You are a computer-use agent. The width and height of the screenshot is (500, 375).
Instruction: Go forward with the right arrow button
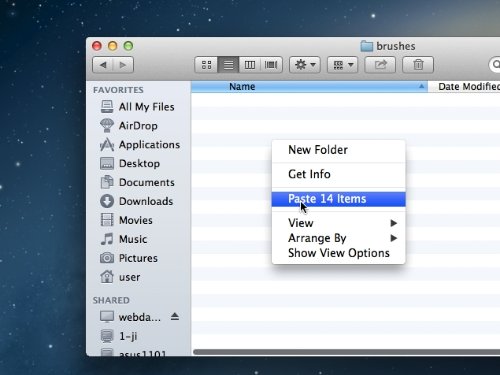click(123, 65)
